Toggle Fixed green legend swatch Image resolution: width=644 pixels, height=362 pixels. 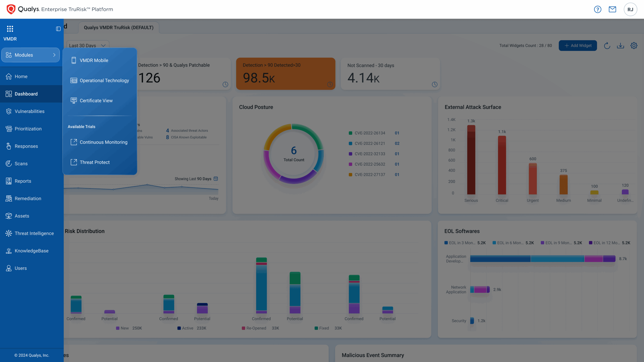pyautogui.click(x=316, y=328)
